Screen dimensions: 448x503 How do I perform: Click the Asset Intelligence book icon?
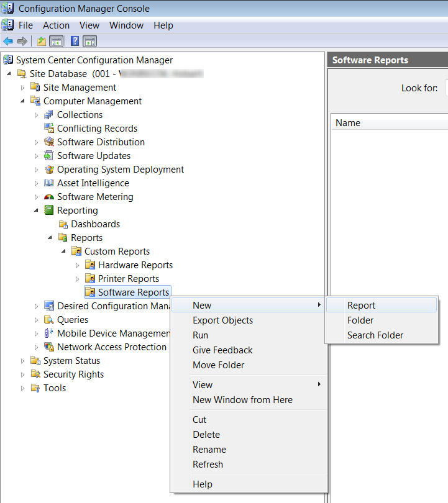click(49, 183)
